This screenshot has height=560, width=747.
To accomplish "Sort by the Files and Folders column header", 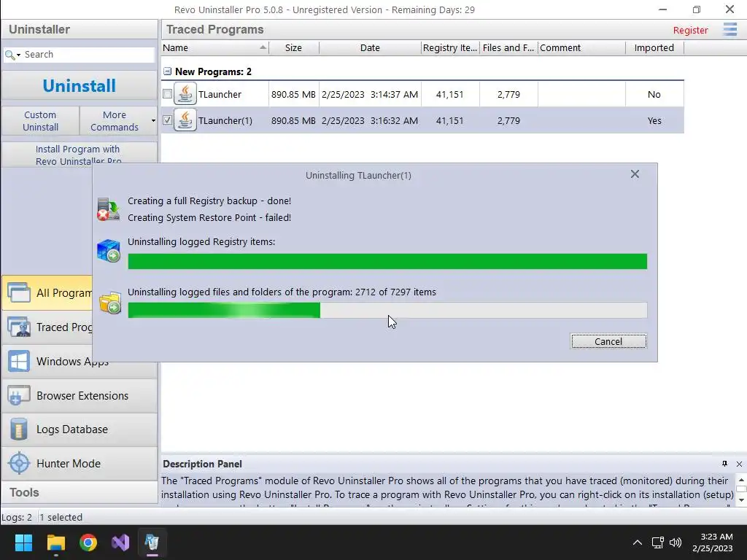I will [508, 47].
